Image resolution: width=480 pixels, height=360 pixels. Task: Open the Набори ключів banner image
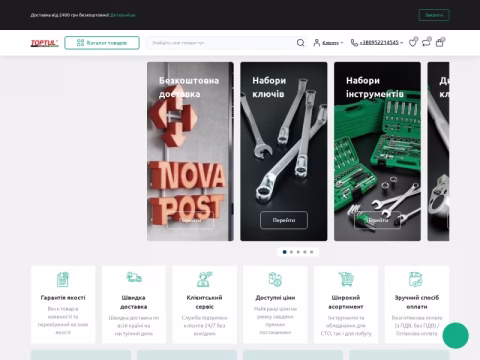point(284,151)
